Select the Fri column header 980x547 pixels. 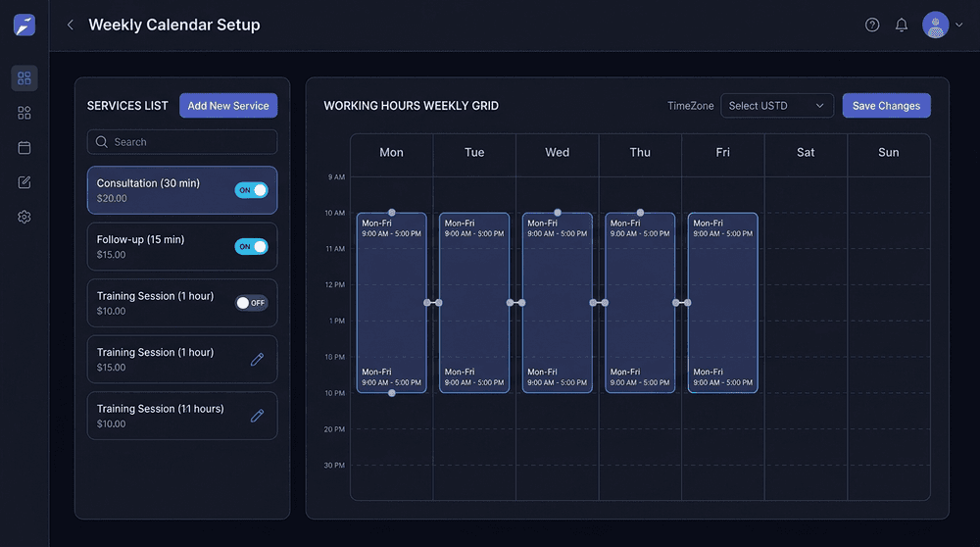722,153
